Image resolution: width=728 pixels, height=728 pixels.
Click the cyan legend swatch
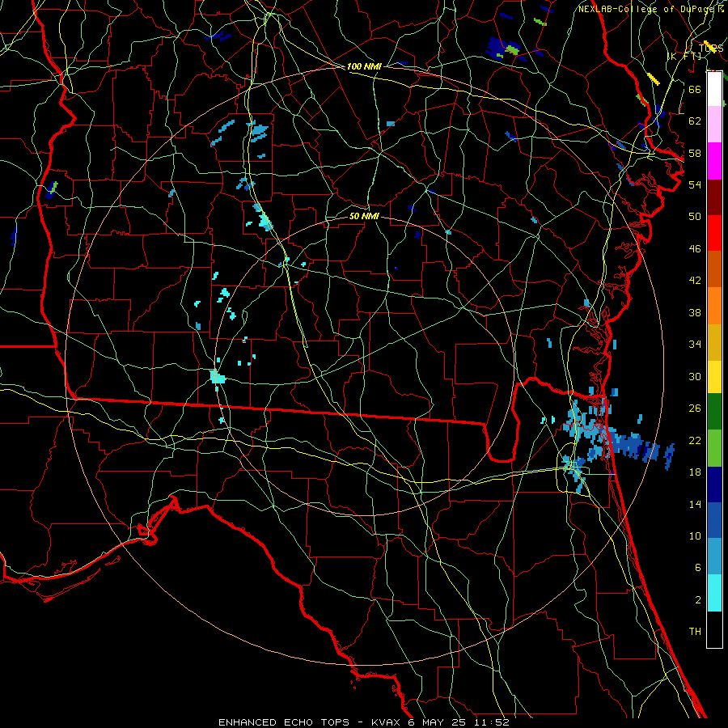714,593
